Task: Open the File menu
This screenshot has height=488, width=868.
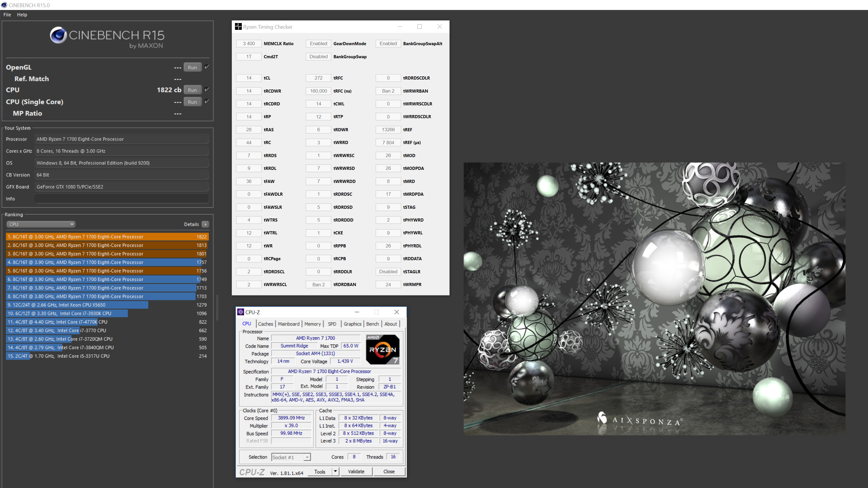Action: click(x=7, y=14)
